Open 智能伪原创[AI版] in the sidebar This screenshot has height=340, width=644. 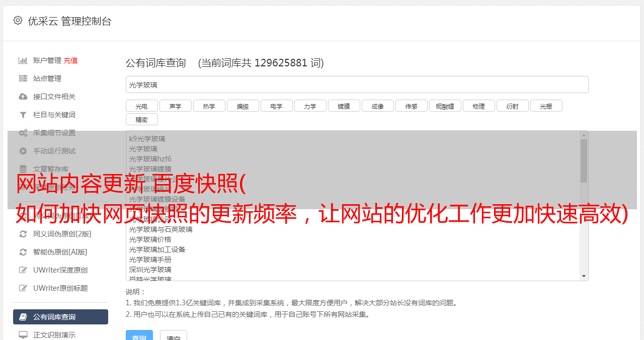(x=60, y=252)
